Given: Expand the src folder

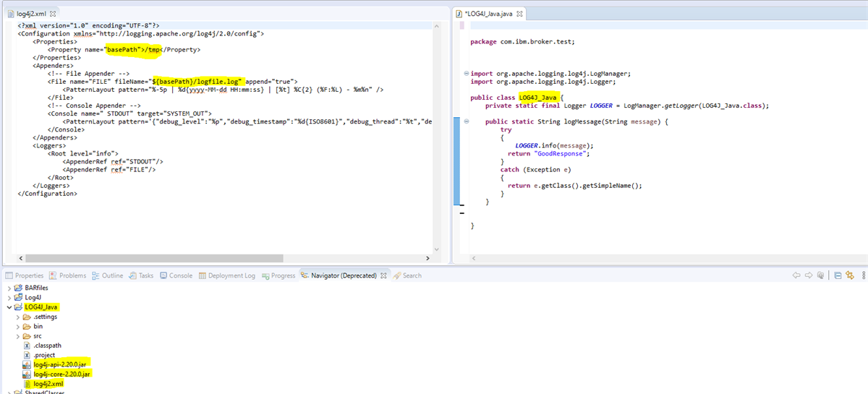Looking at the screenshot, I should [17, 336].
